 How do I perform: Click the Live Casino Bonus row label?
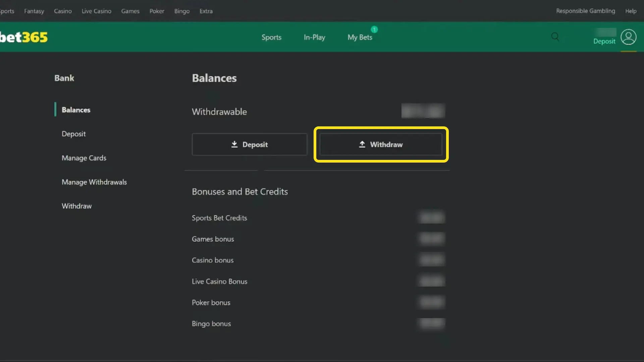coord(219,282)
